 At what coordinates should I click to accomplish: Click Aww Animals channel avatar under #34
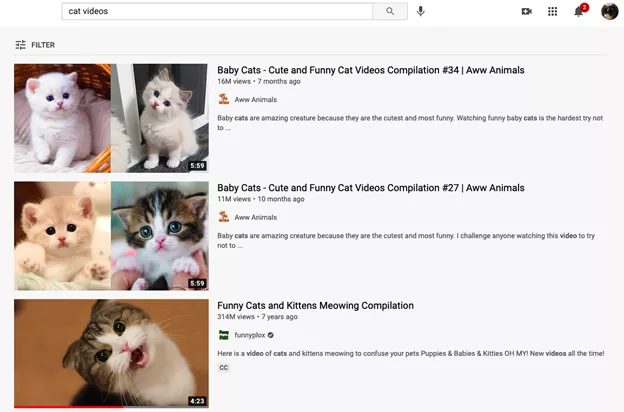[x=224, y=99]
